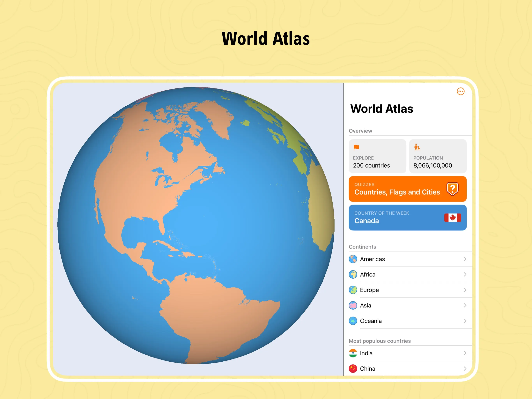Open the more options ellipsis menu
This screenshot has width=532, height=399.
(460, 91)
